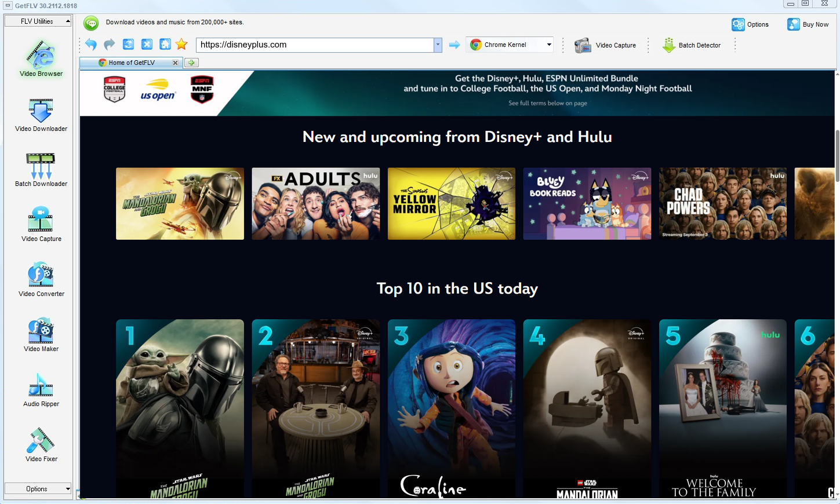Image resolution: width=840 pixels, height=504 pixels.
Task: Refresh the current page
Action: click(x=128, y=45)
